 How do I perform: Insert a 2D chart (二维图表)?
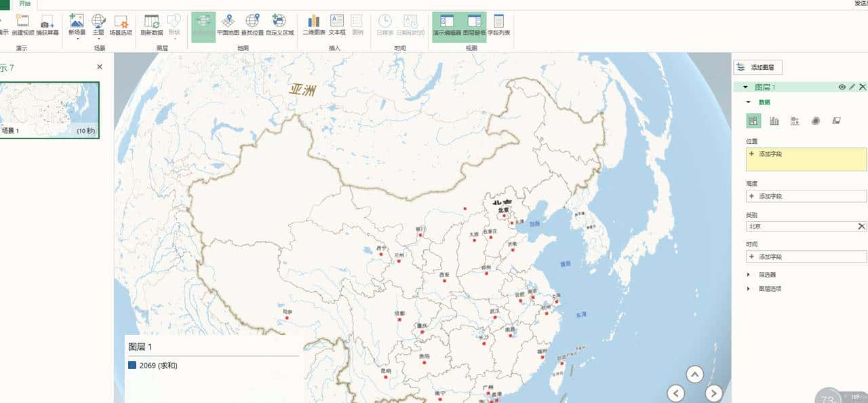[x=313, y=24]
